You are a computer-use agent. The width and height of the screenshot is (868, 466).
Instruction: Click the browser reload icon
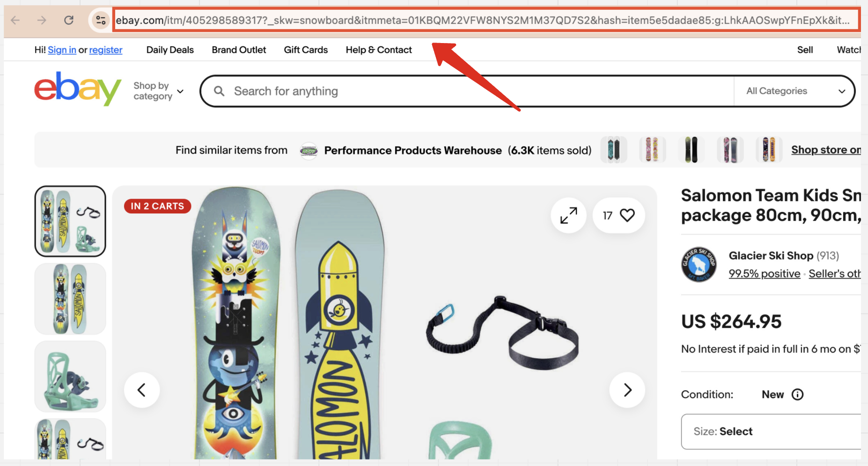pos(69,20)
